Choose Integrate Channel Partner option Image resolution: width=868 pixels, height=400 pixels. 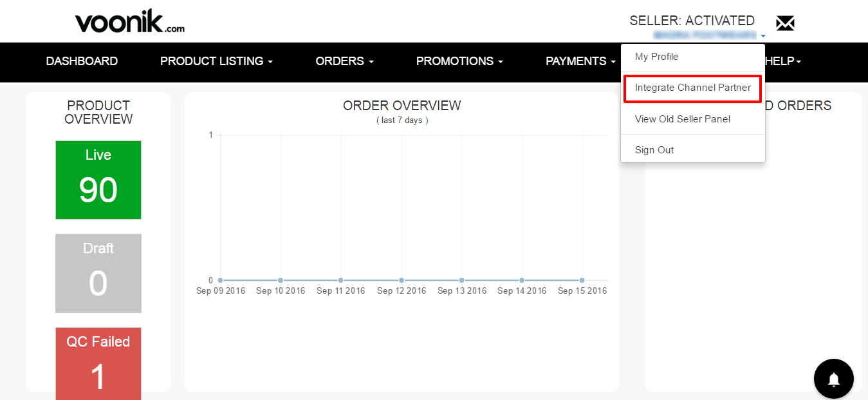coord(693,88)
